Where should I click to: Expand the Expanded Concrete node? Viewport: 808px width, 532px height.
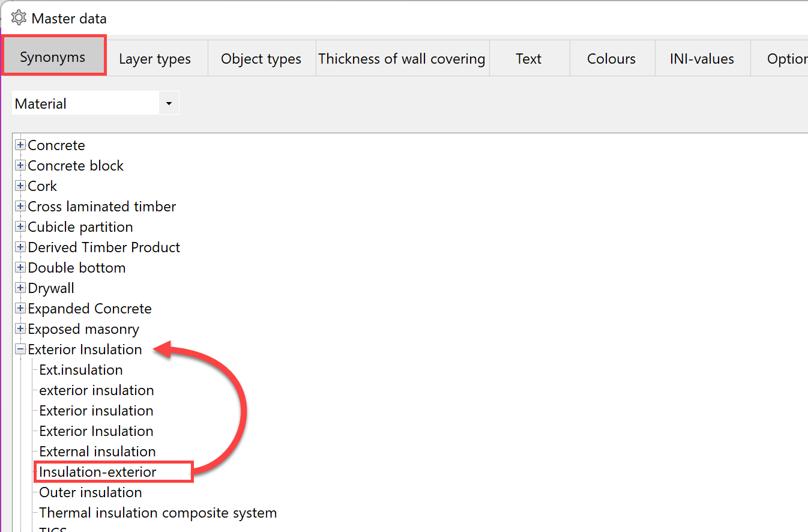21,309
